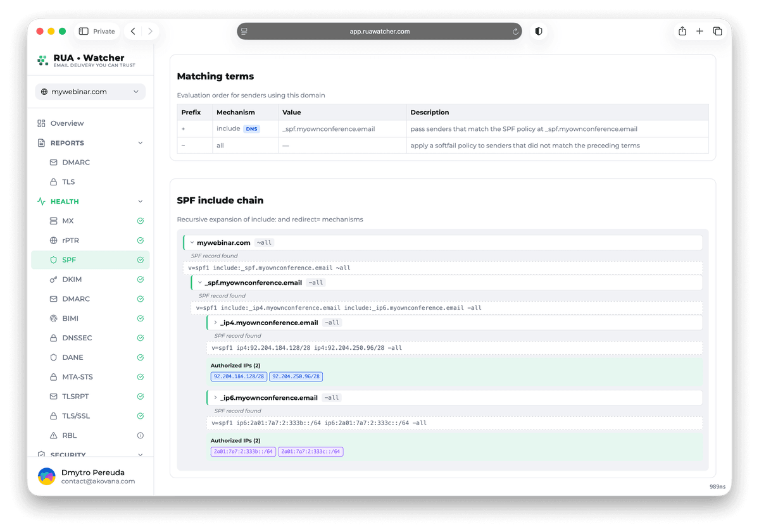The height and width of the screenshot is (532, 759).
Task: Expand the _ip4.myownconference.email chain node
Action: tap(215, 323)
